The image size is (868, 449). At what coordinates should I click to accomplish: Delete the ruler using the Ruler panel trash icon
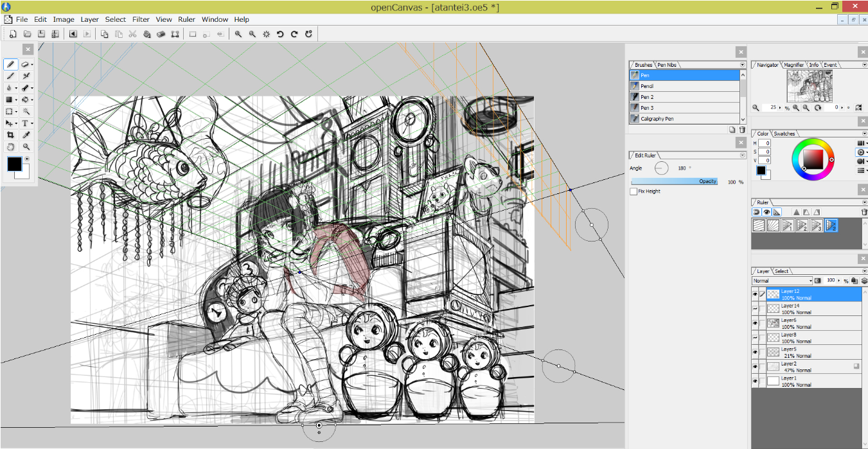tap(864, 212)
